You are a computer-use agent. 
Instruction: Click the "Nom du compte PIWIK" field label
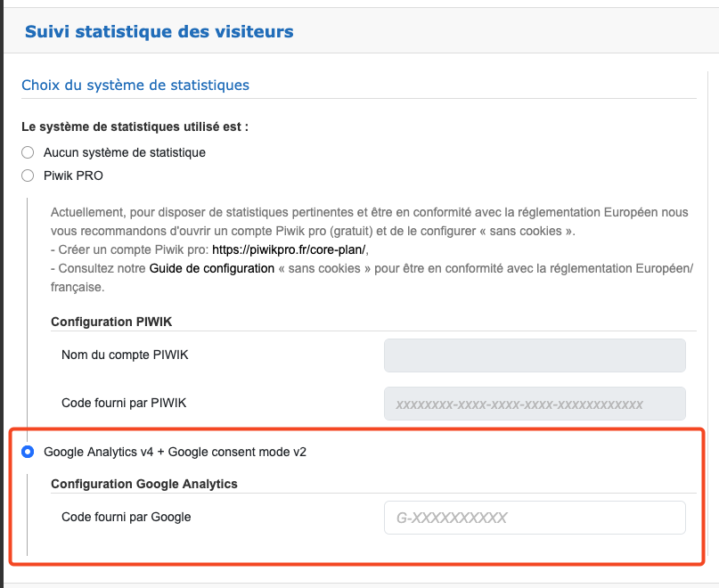(125, 355)
